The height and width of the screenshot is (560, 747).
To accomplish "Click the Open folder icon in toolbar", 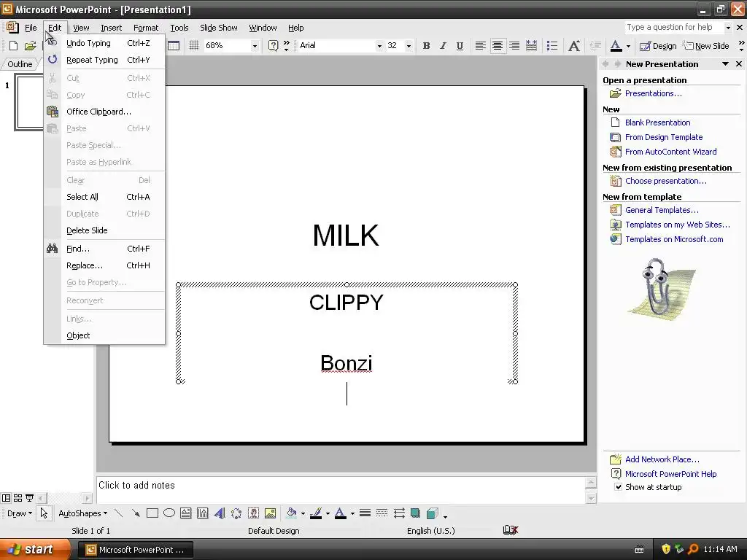I will click(x=31, y=46).
